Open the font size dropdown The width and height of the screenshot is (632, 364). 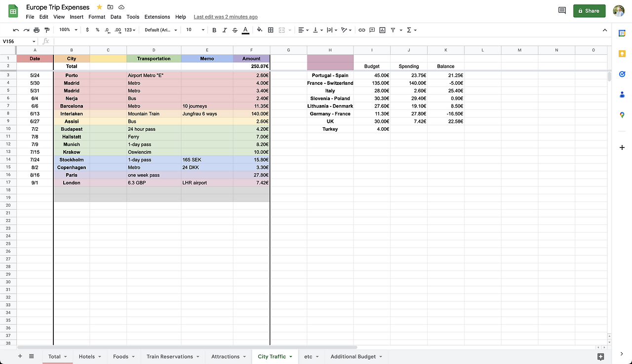[195, 30]
